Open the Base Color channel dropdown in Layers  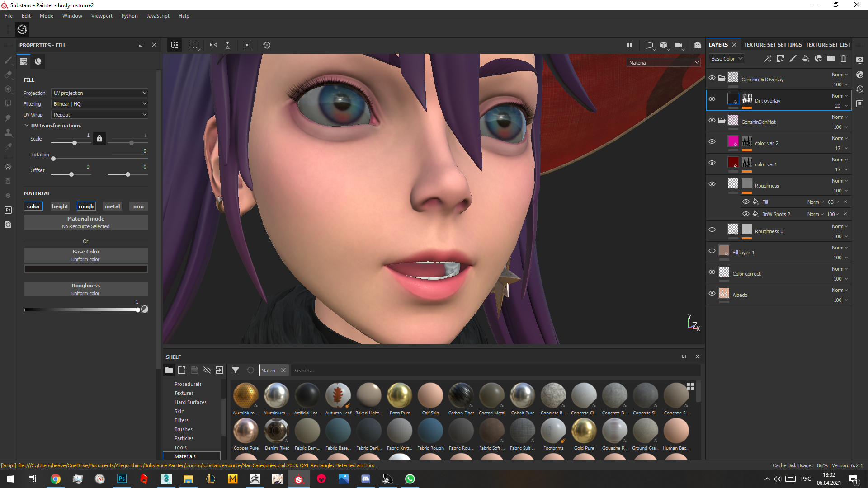point(726,59)
